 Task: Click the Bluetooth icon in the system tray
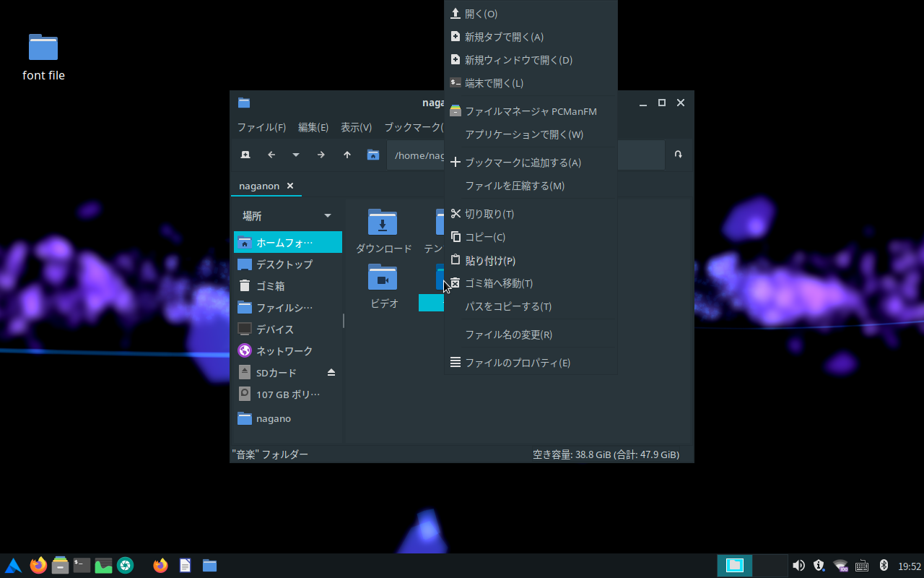[882, 566]
